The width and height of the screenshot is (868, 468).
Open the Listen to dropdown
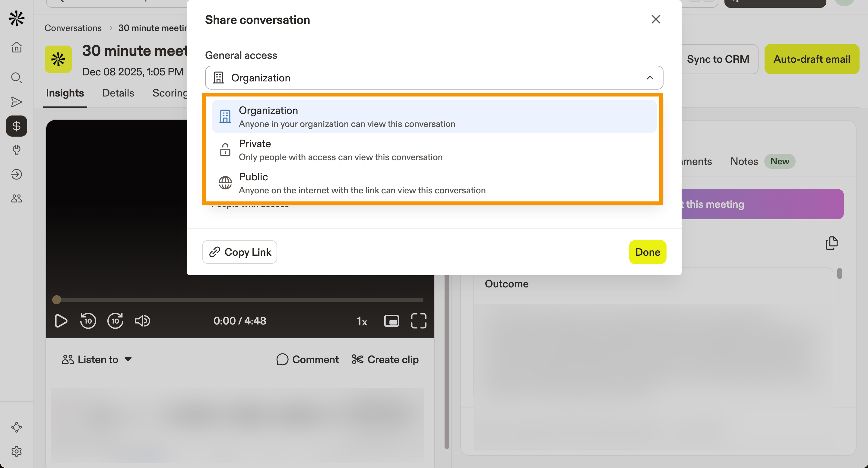pos(97,359)
